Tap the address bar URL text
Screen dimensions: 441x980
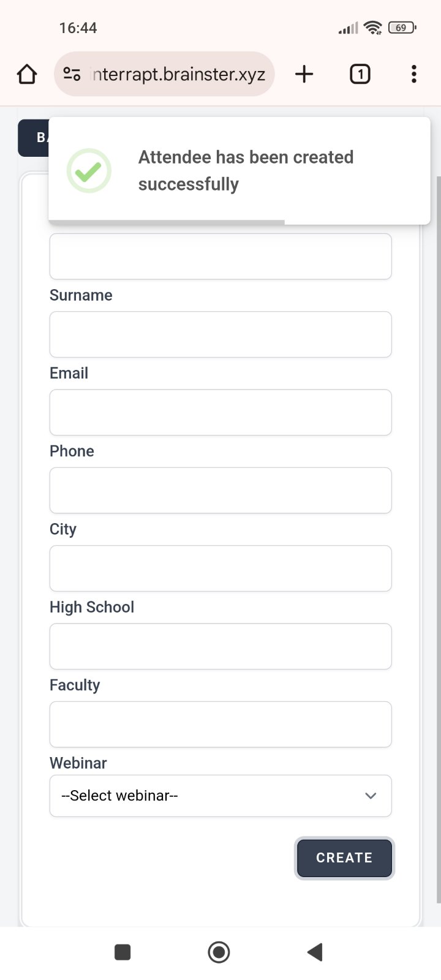[x=178, y=74]
